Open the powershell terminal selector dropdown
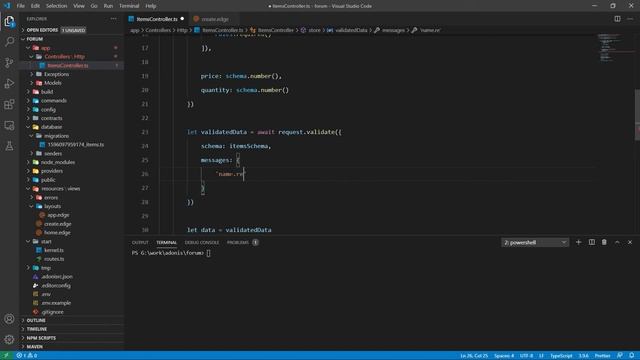Image resolution: width=640 pixels, height=360 pixels. tap(535, 242)
